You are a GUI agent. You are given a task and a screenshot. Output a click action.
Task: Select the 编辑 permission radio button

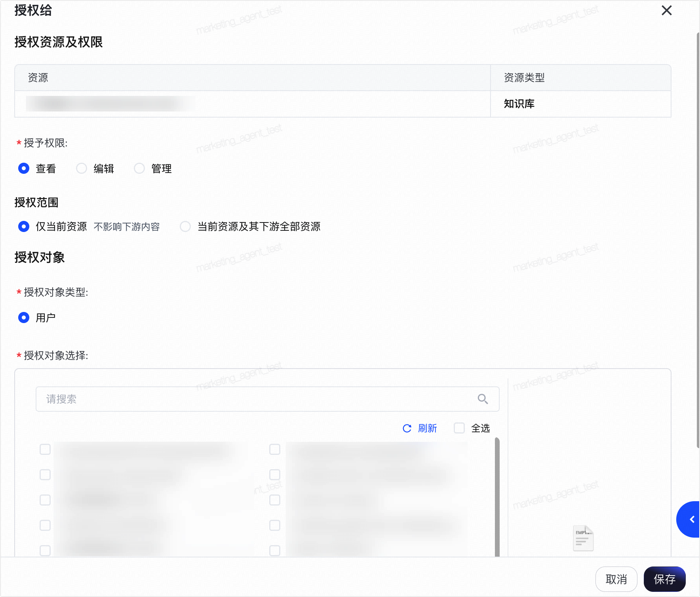tap(82, 169)
